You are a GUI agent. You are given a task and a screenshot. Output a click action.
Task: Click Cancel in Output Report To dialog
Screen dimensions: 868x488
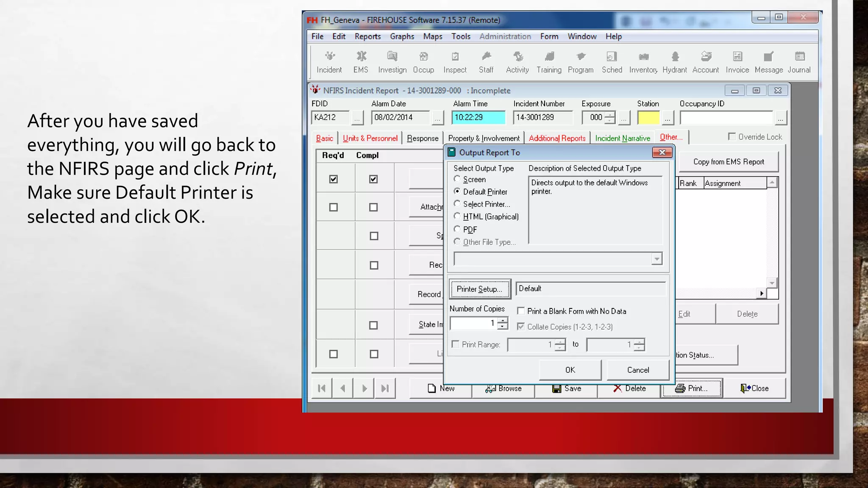click(638, 370)
